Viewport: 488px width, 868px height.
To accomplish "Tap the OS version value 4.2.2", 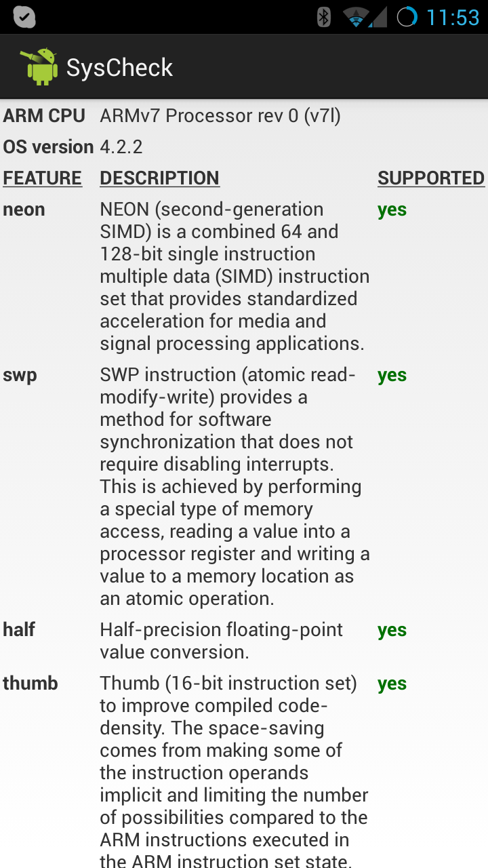I will click(121, 146).
